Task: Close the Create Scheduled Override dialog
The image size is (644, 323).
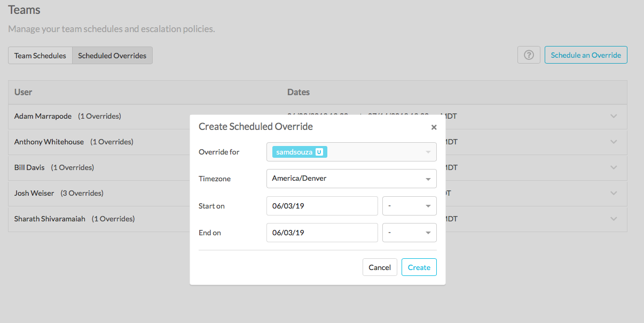Action: [x=434, y=127]
